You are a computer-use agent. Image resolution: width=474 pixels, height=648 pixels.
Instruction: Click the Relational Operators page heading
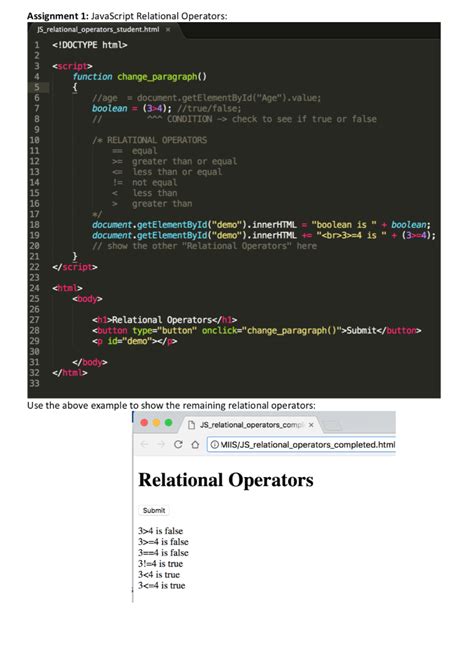(x=226, y=480)
